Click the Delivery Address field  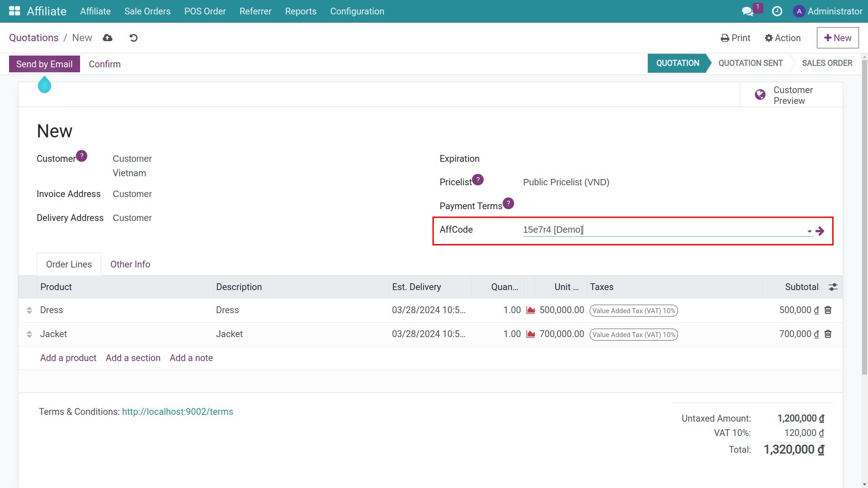tap(132, 218)
